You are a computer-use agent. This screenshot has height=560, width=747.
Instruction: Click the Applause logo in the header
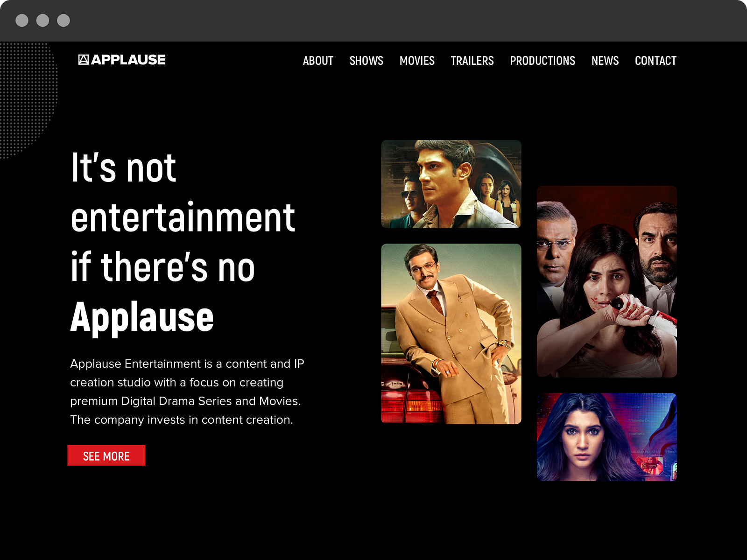tap(122, 60)
